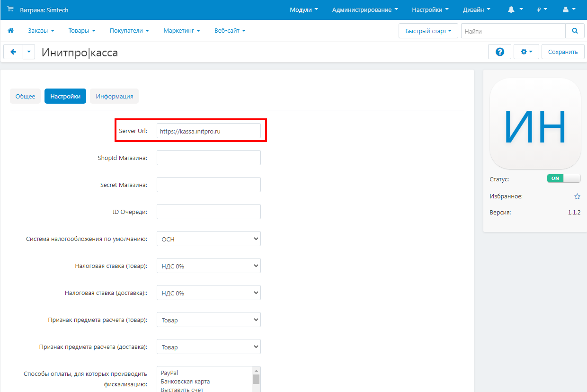Open the user account menu
The image size is (587, 392).
click(x=569, y=9)
